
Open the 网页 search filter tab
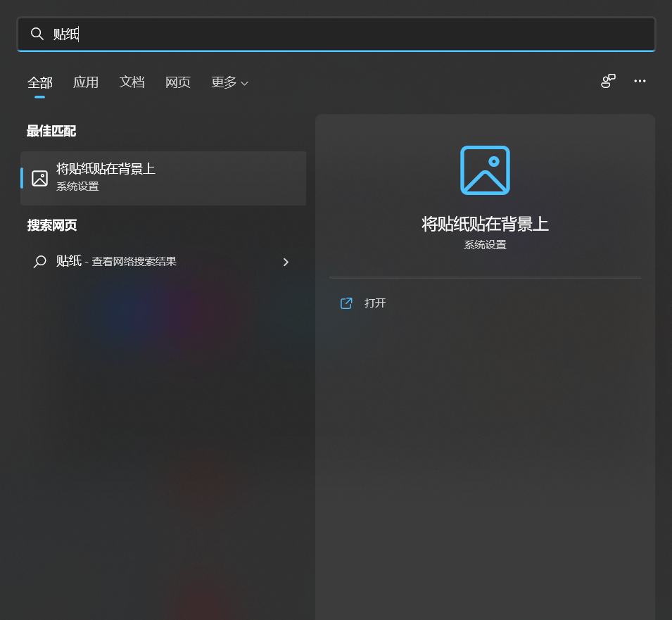click(178, 82)
